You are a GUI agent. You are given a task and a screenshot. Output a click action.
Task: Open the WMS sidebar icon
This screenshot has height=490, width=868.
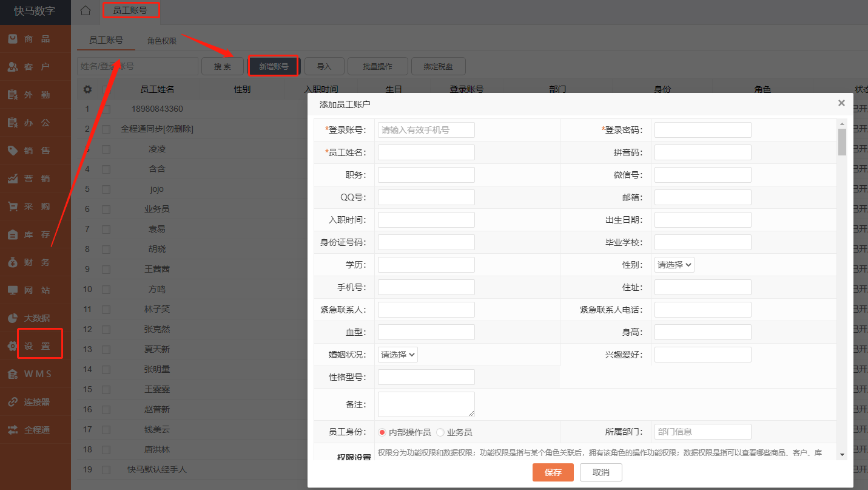12,374
